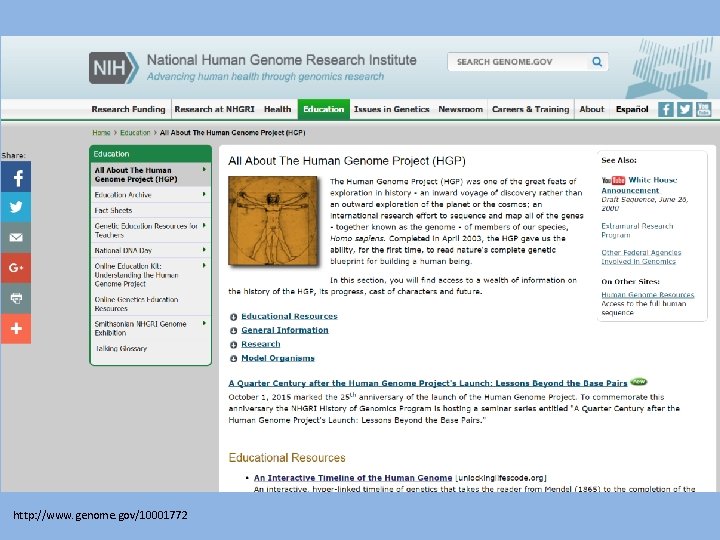Click the NIH logo
This screenshot has width=720, height=540.
(113, 68)
